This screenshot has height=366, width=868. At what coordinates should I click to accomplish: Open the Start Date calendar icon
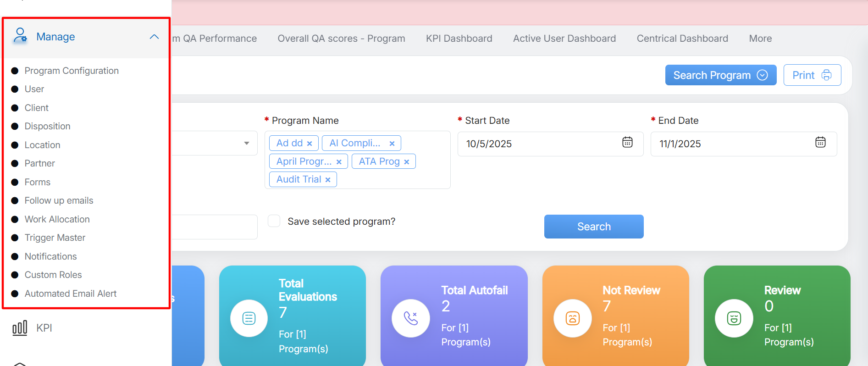click(x=627, y=143)
